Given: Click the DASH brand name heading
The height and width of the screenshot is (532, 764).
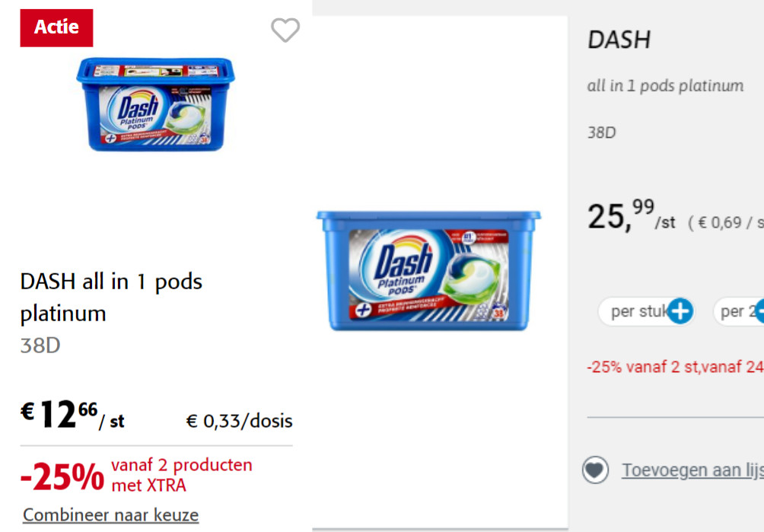Looking at the screenshot, I should pos(619,40).
